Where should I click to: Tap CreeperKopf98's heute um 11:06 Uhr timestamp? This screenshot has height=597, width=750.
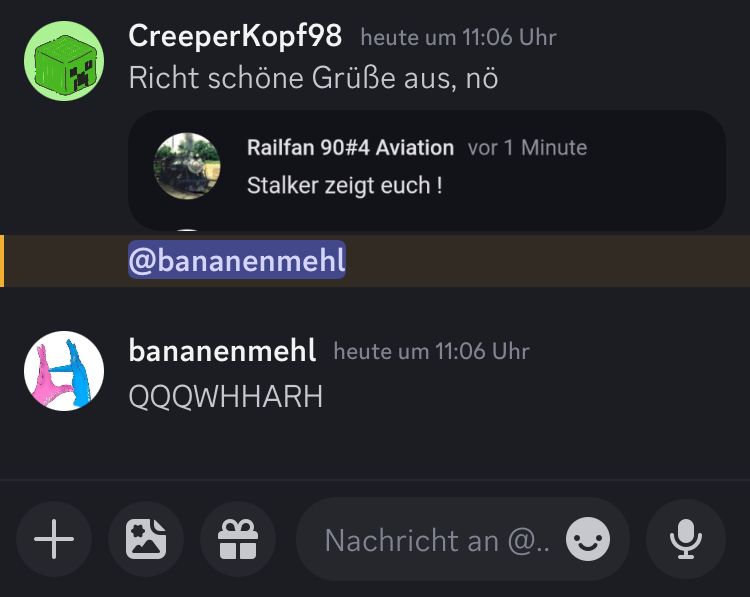459,37
